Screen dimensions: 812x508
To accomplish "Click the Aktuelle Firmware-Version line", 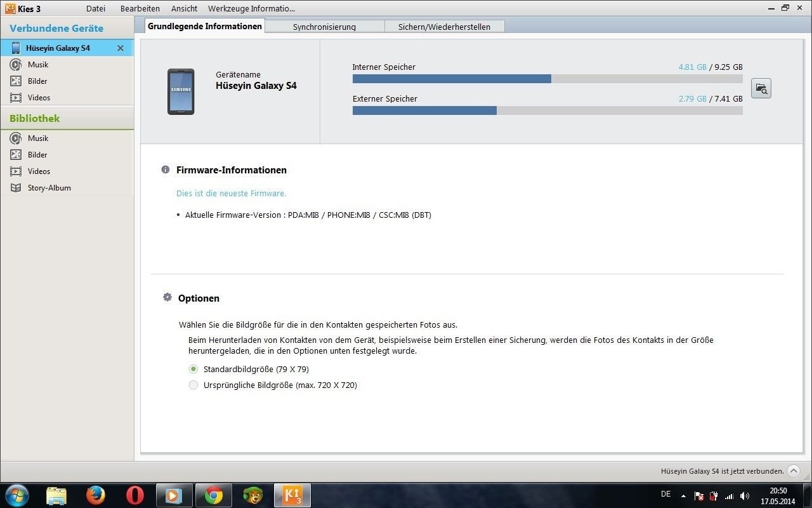I will point(308,215).
